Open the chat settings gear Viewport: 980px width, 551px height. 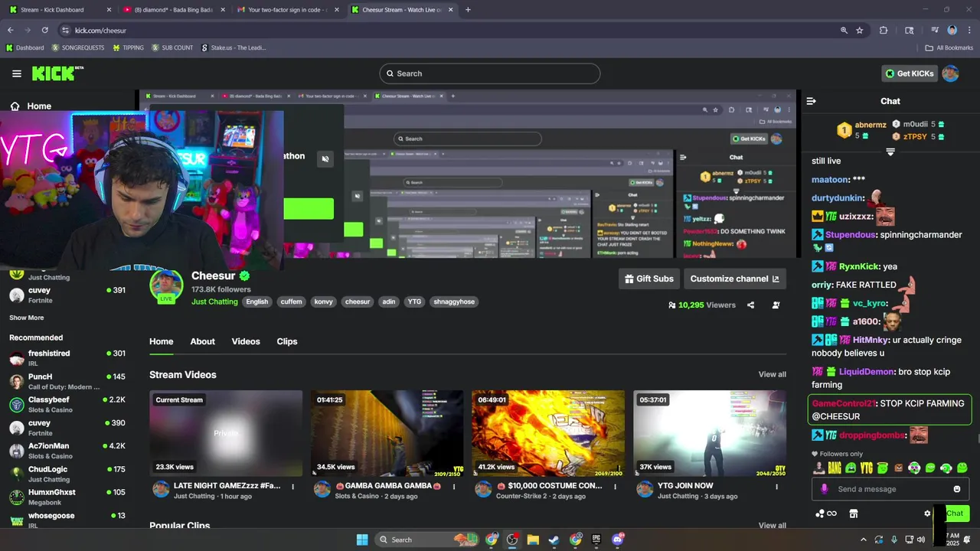927,514
